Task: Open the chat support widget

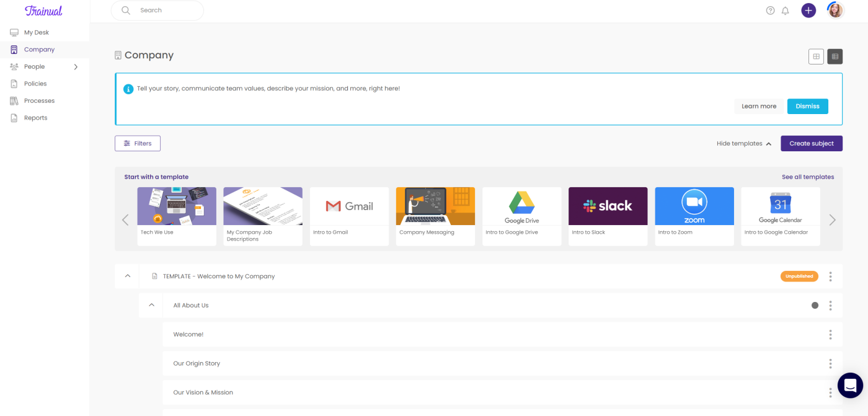Action: pyautogui.click(x=850, y=385)
